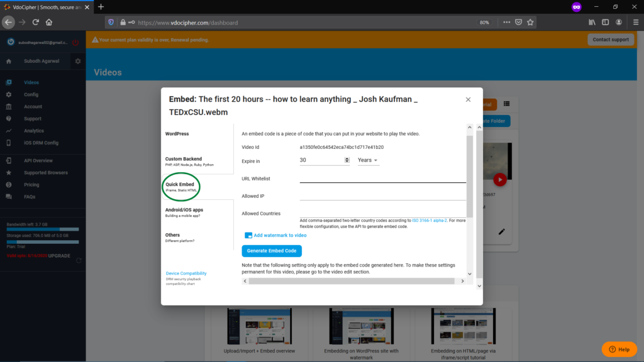Click the outer dialog scrollbar down arrow
Image resolution: width=644 pixels, height=362 pixels.
coord(479,286)
